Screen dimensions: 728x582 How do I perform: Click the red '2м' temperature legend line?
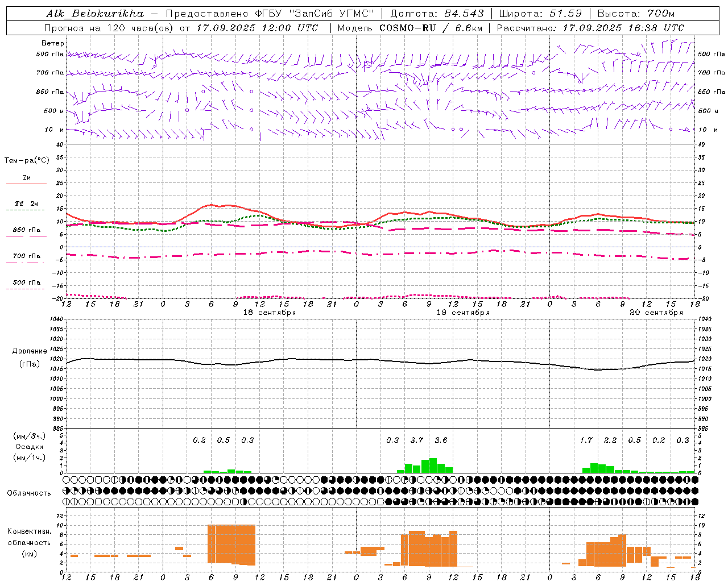26,184
